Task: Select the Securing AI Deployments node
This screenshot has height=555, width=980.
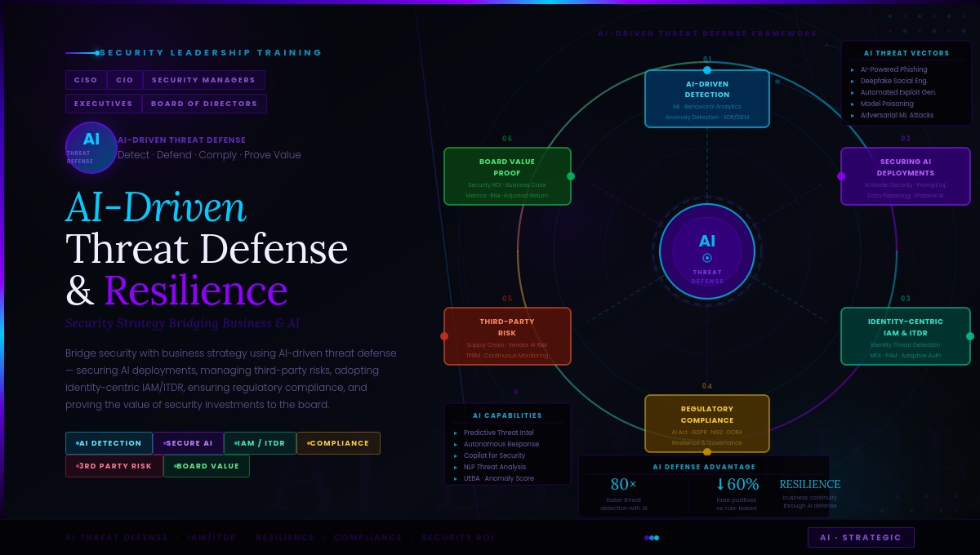Action: (x=906, y=176)
